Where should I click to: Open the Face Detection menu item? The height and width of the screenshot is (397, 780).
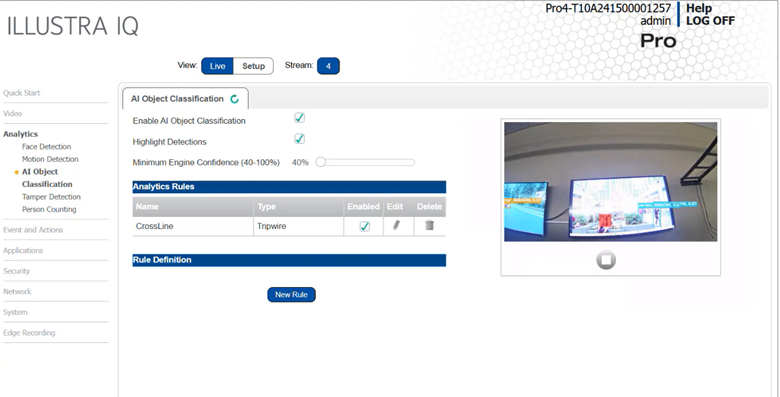46,147
